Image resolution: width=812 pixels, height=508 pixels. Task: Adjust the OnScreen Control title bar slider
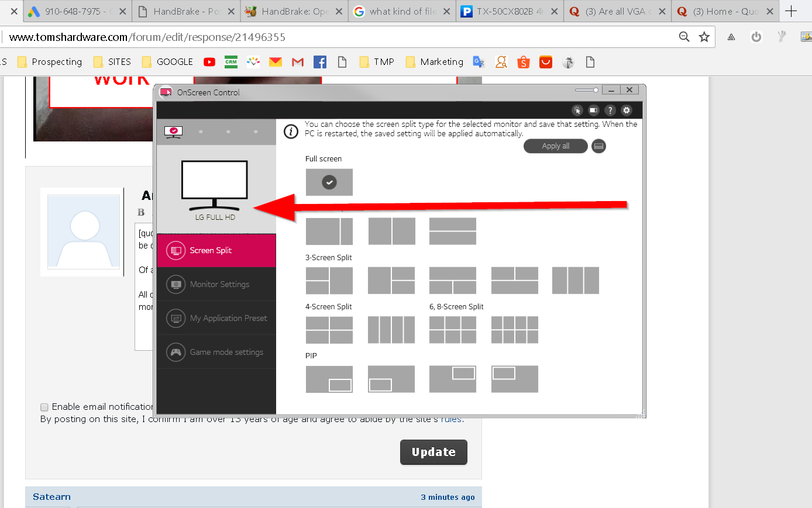tap(587, 90)
